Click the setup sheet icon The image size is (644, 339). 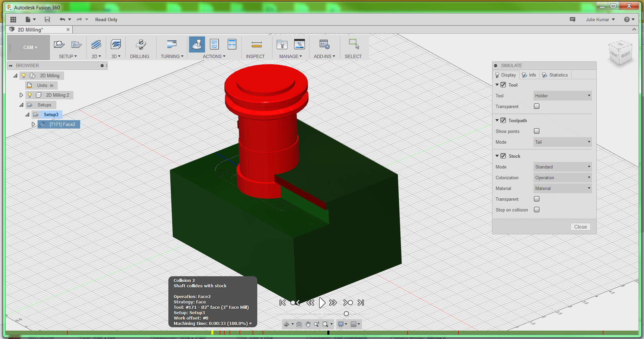point(232,44)
